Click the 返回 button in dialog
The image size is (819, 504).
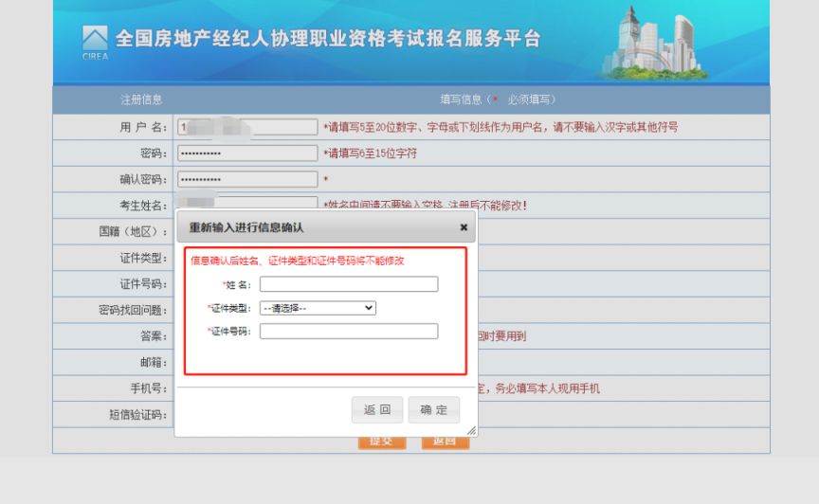(x=377, y=409)
